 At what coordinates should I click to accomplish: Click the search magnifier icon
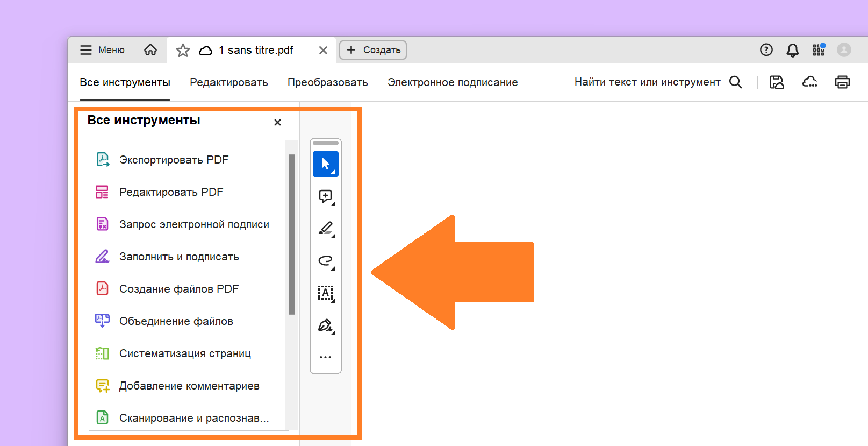point(735,82)
